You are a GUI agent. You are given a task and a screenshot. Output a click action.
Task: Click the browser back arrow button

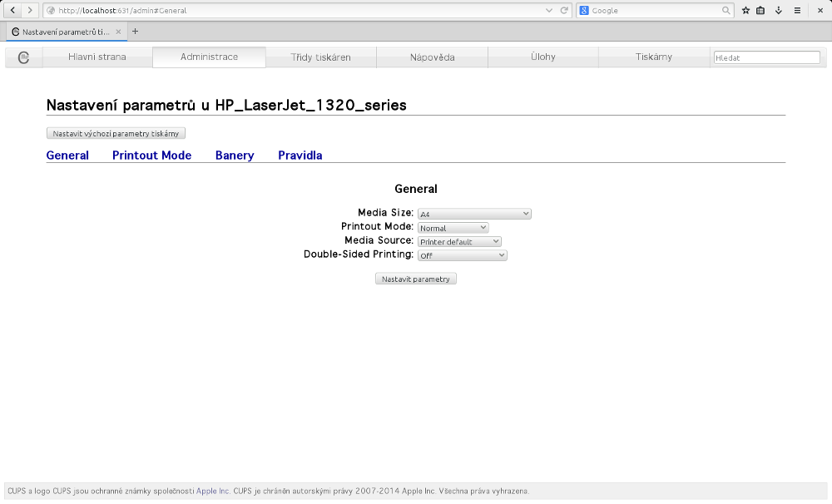[x=13, y=10]
